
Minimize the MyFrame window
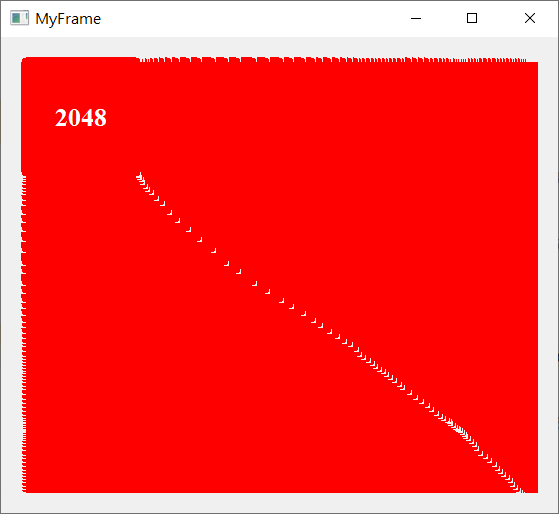click(x=416, y=18)
